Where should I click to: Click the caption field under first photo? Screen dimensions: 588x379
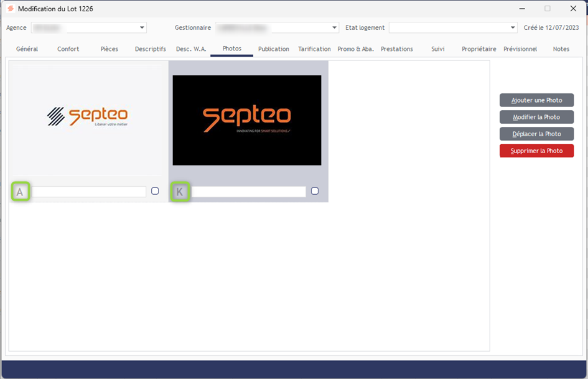89,192
